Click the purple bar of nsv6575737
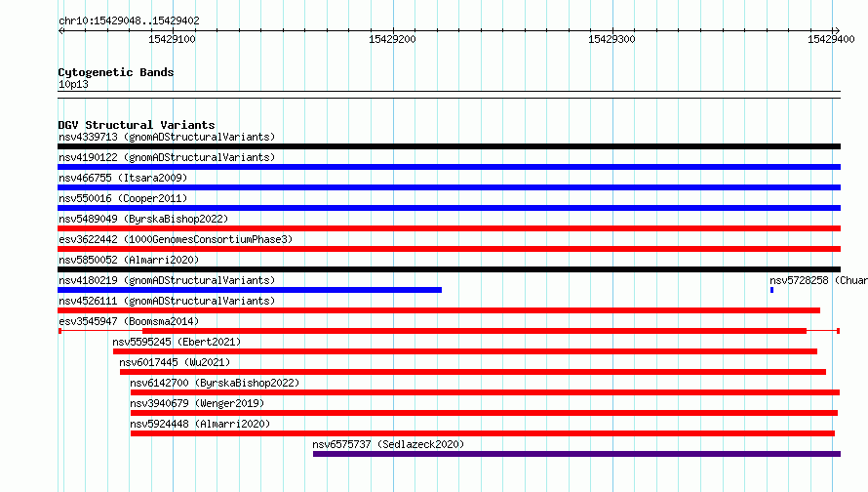The width and height of the screenshot is (868, 492). point(576,454)
